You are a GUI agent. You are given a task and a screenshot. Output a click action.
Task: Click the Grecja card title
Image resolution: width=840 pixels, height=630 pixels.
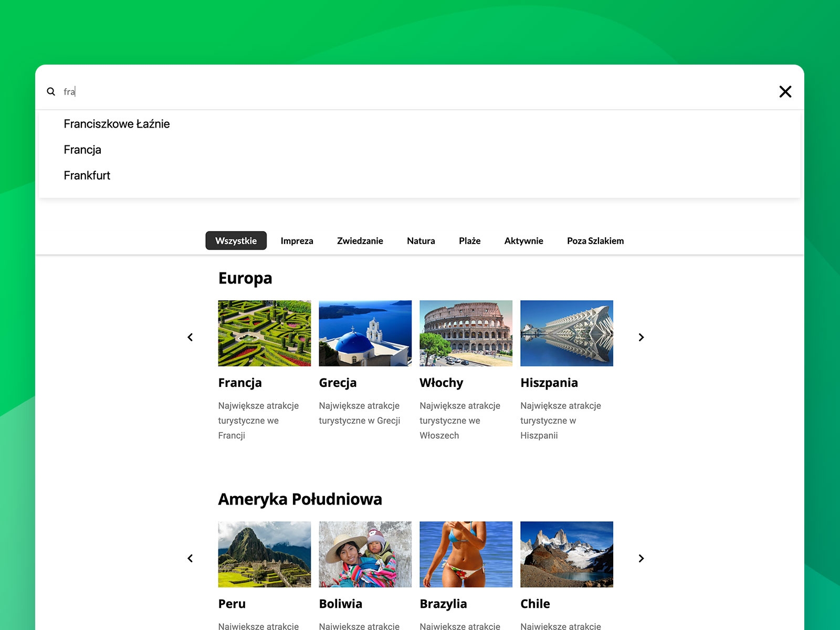pyautogui.click(x=338, y=383)
